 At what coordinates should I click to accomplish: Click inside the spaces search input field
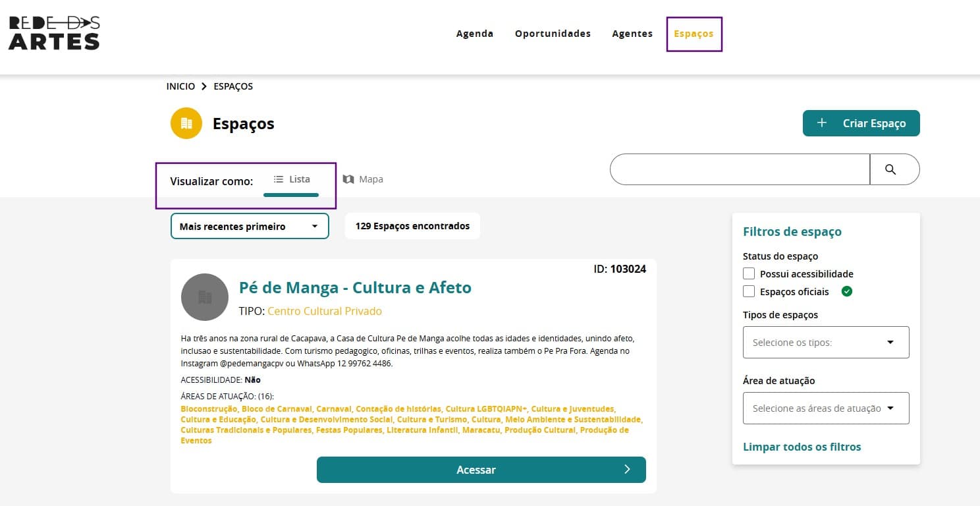[x=739, y=169]
